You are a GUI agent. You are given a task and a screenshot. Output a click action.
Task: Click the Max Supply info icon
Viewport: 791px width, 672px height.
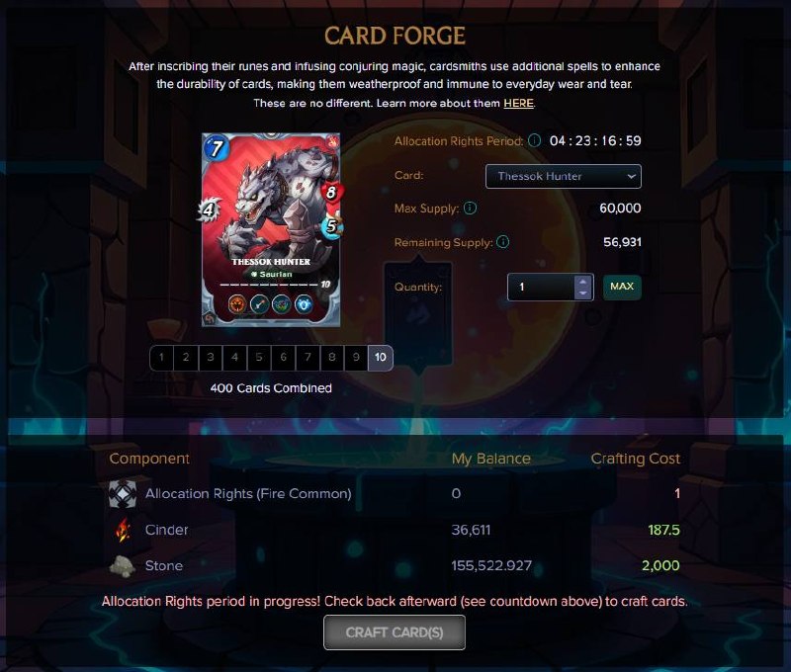point(470,208)
